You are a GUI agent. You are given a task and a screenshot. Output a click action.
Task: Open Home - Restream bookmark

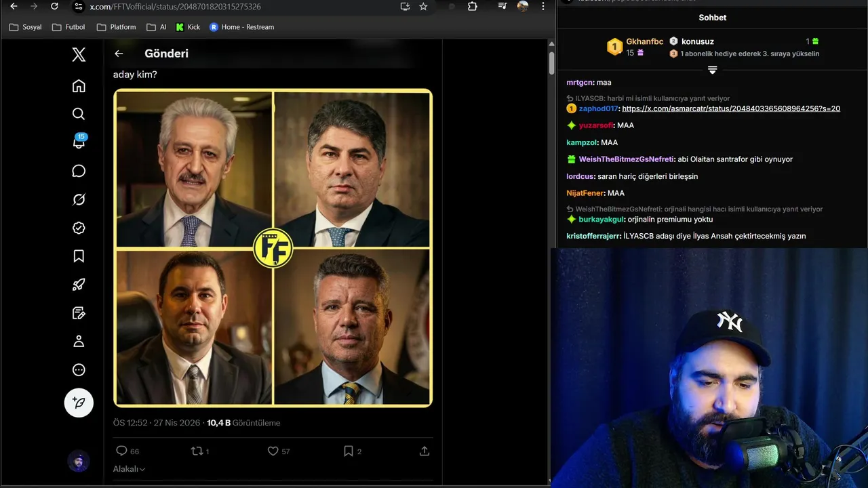tap(241, 27)
